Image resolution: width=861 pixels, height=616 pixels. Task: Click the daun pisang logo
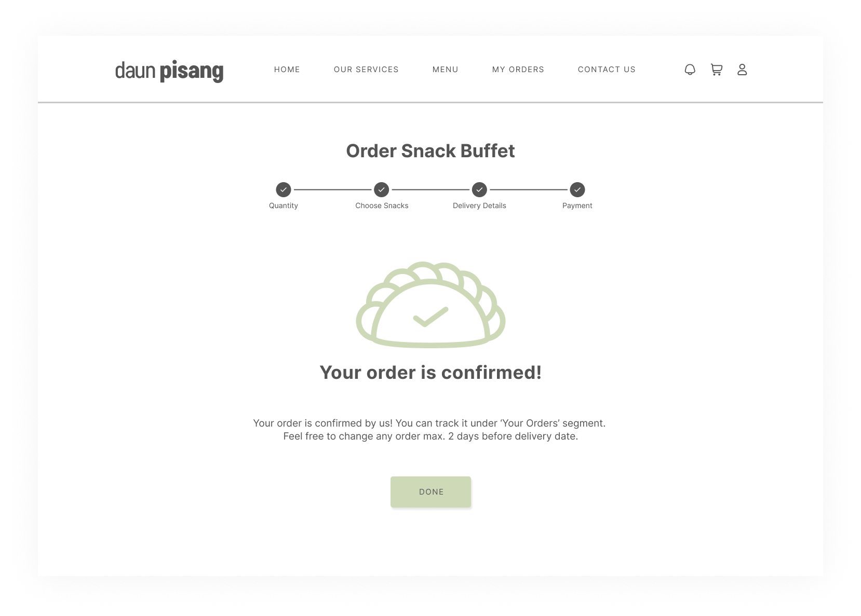tap(169, 71)
